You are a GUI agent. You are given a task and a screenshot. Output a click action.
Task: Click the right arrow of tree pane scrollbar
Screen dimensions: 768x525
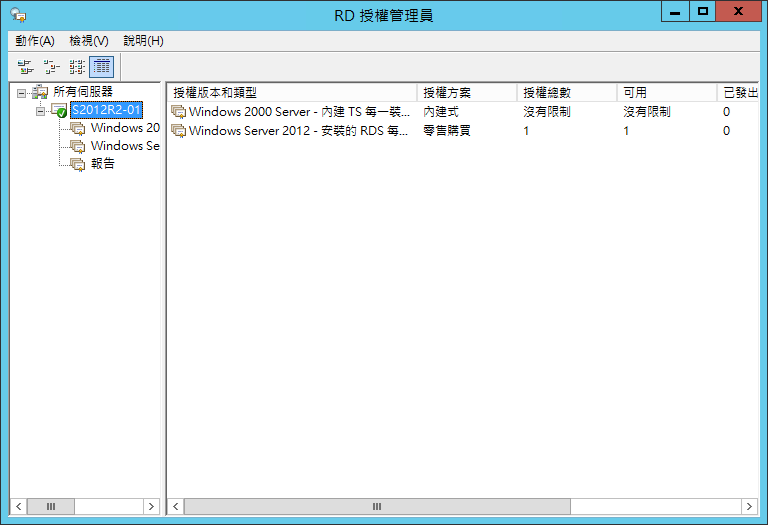tap(151, 506)
